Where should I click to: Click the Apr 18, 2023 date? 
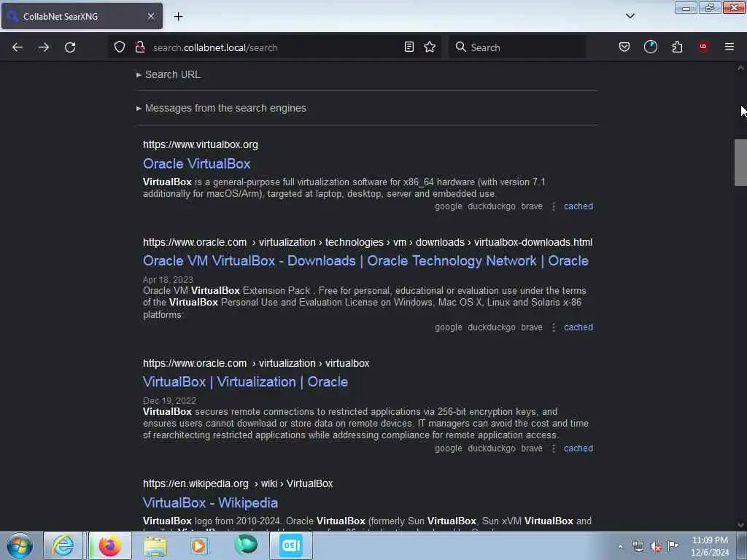[x=168, y=280]
